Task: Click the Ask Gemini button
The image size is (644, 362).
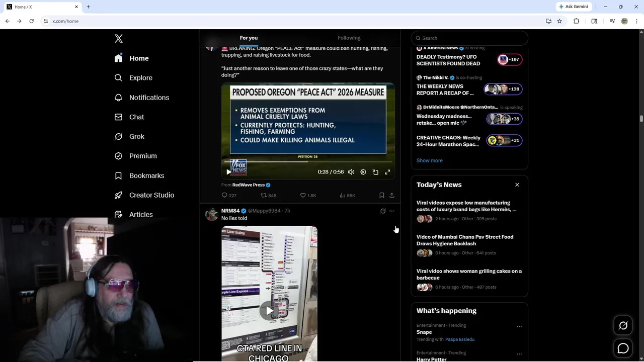Action: coord(573,7)
